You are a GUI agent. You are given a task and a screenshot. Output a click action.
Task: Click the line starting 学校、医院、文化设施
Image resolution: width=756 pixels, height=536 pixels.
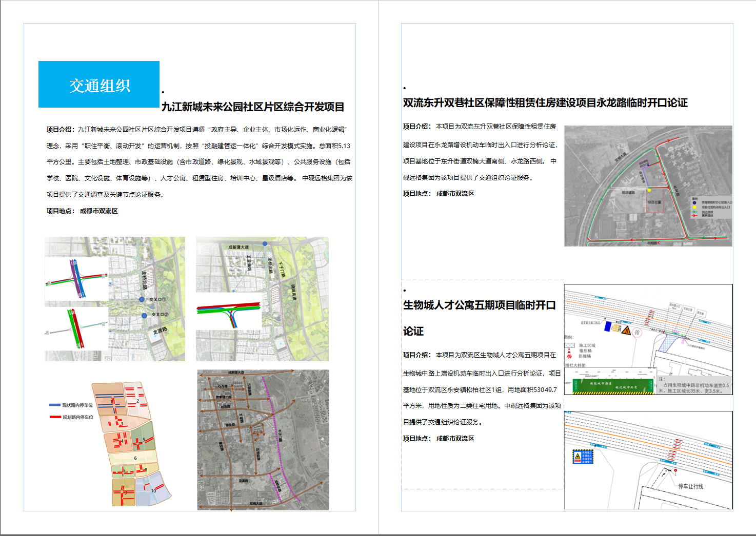click(200, 178)
